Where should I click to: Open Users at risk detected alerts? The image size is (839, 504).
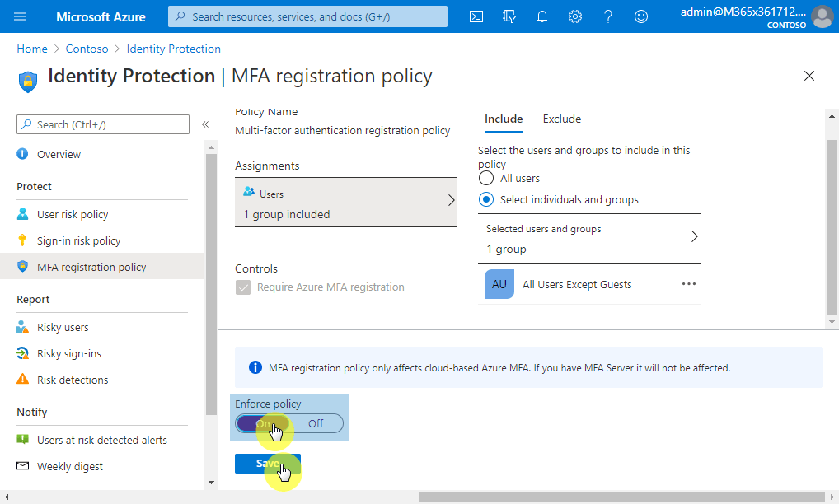click(102, 440)
